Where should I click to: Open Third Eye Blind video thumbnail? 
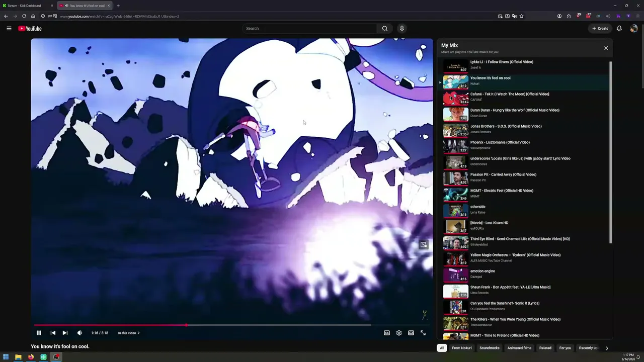[x=455, y=242]
